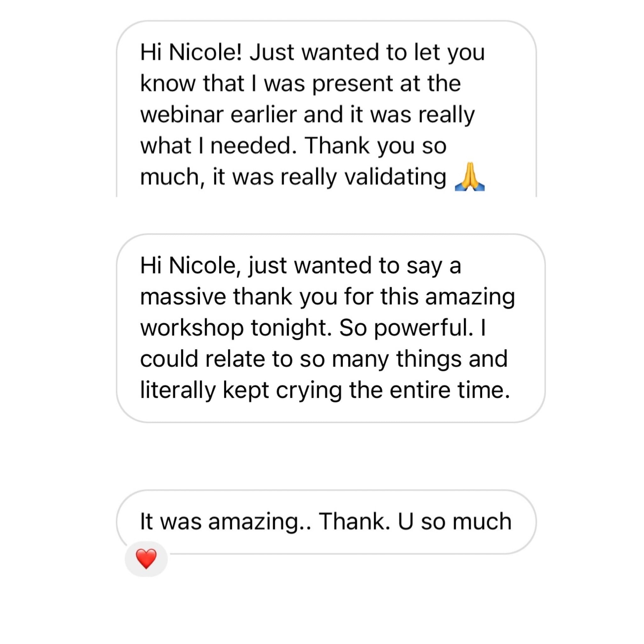Click the word 'validating' before the emoji

395,177
